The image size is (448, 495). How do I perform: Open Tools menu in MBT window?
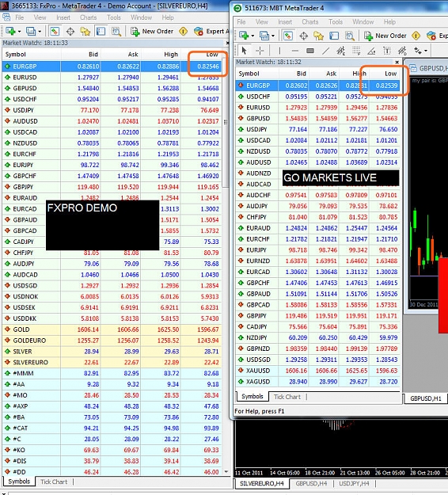[336, 22]
